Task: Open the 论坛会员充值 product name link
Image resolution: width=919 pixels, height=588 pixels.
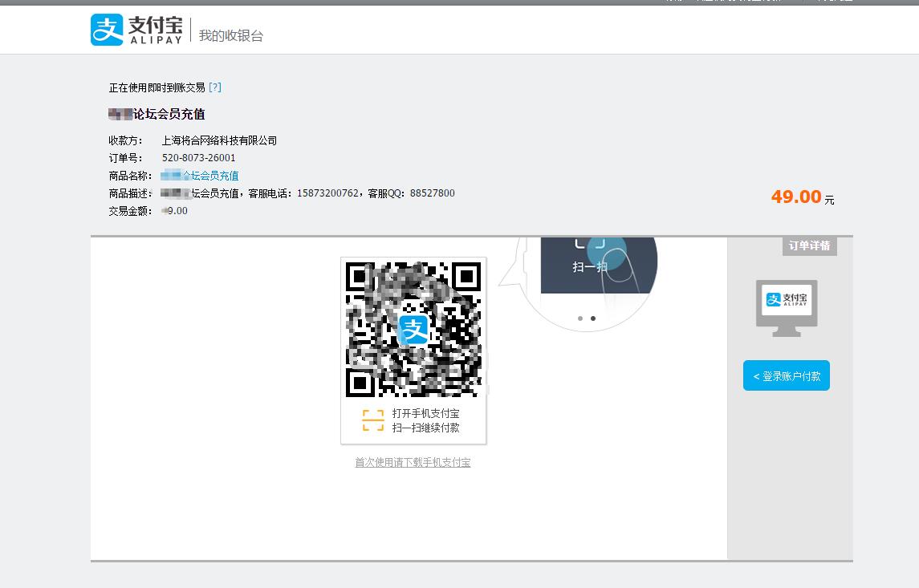Action: coord(199,175)
